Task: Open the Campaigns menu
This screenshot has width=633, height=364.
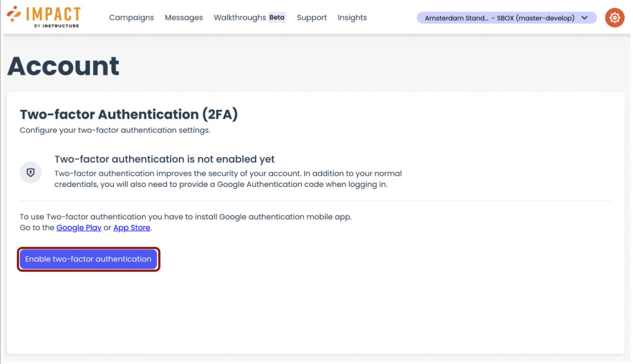Action: [131, 17]
